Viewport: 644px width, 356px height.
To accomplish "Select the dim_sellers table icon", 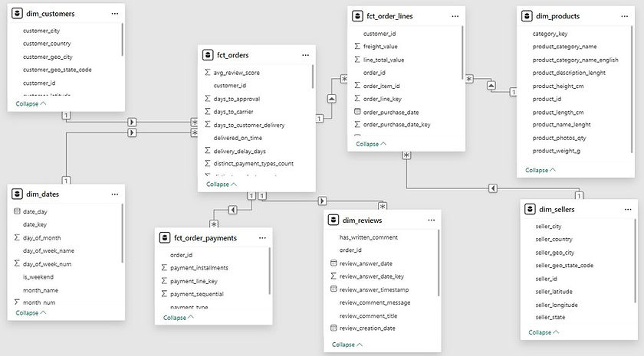I will [530, 209].
